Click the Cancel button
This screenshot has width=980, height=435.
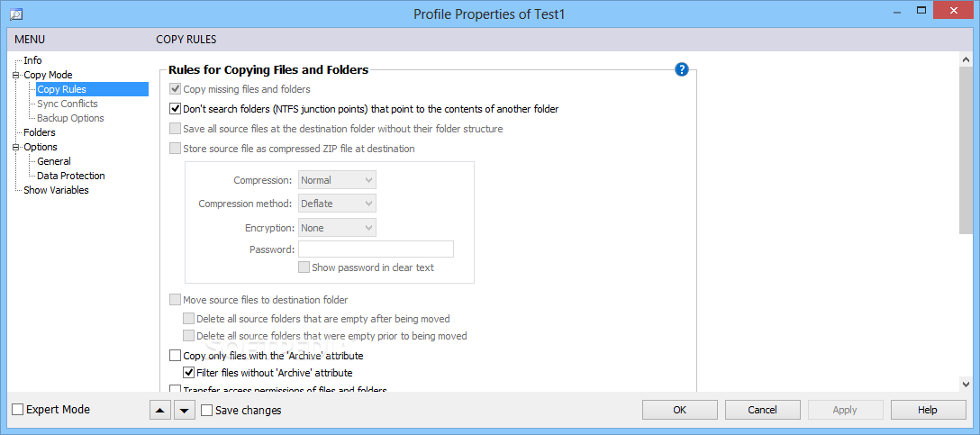[x=763, y=410]
